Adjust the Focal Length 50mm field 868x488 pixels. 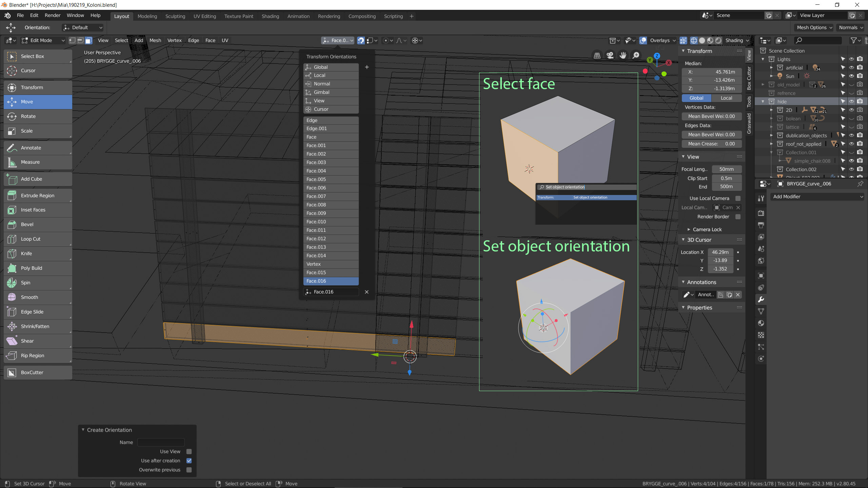pos(726,169)
